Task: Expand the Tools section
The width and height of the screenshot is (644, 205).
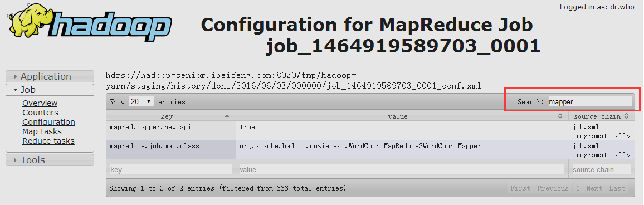Action: (x=50, y=160)
